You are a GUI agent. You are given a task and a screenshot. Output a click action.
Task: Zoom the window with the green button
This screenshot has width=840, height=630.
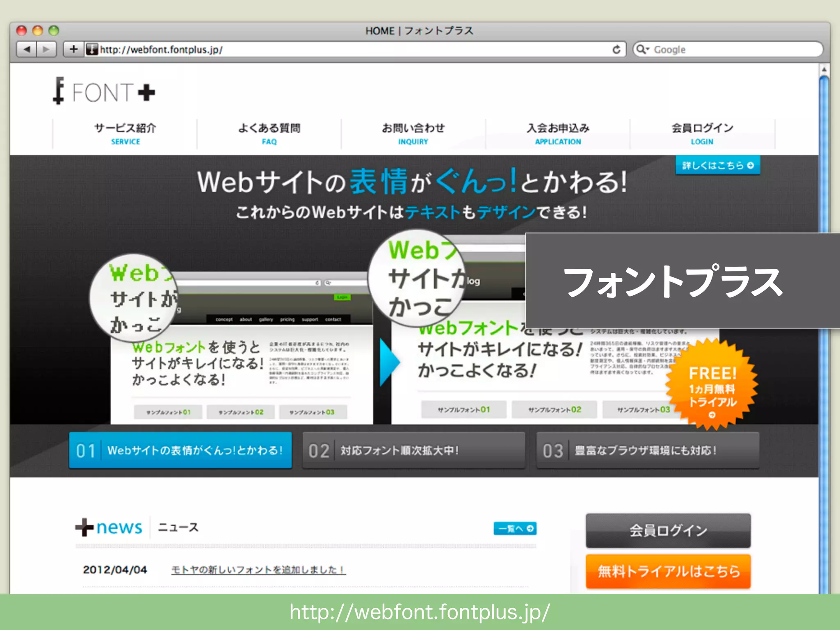pyautogui.click(x=54, y=30)
